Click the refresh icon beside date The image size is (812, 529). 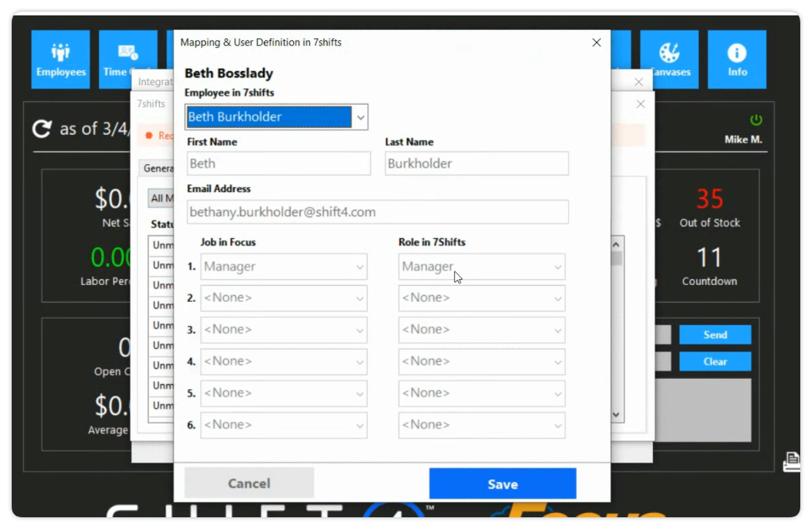[x=43, y=129]
